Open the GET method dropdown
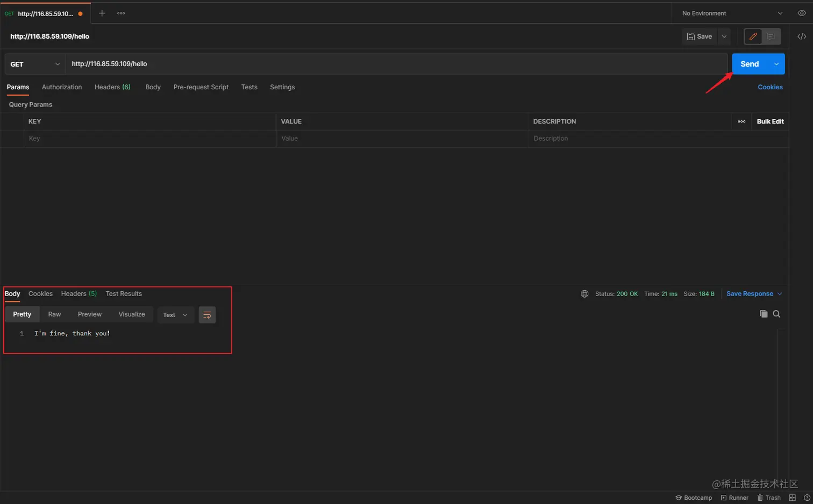 point(35,64)
